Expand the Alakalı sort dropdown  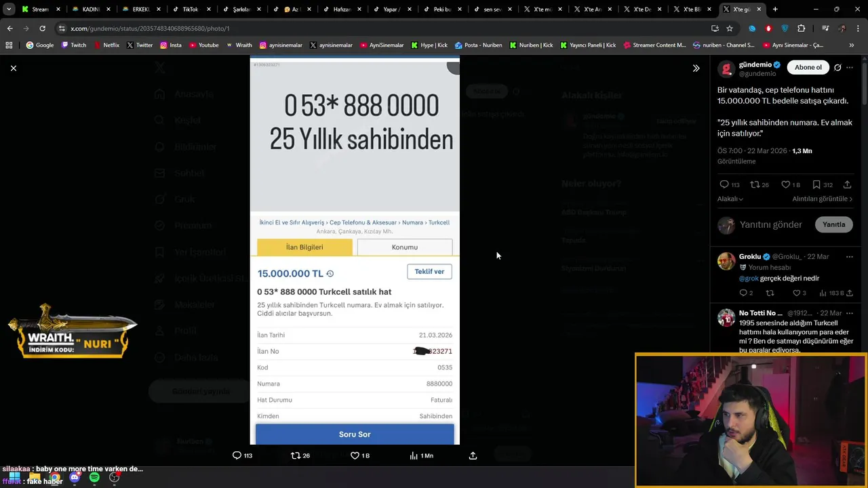tap(730, 199)
